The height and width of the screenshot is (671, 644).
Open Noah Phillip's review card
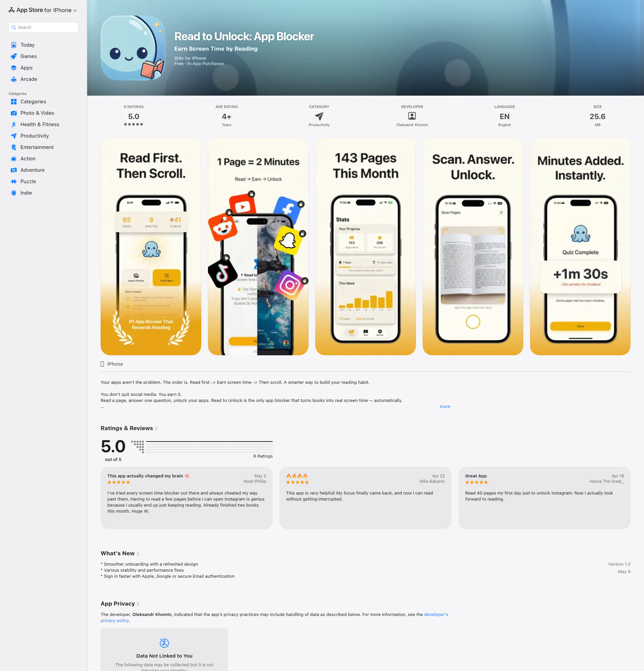click(186, 498)
